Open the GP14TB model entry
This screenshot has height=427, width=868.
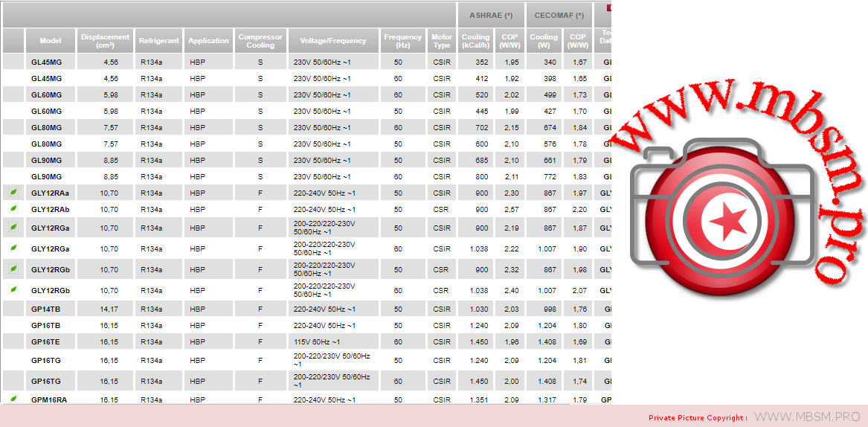46,309
